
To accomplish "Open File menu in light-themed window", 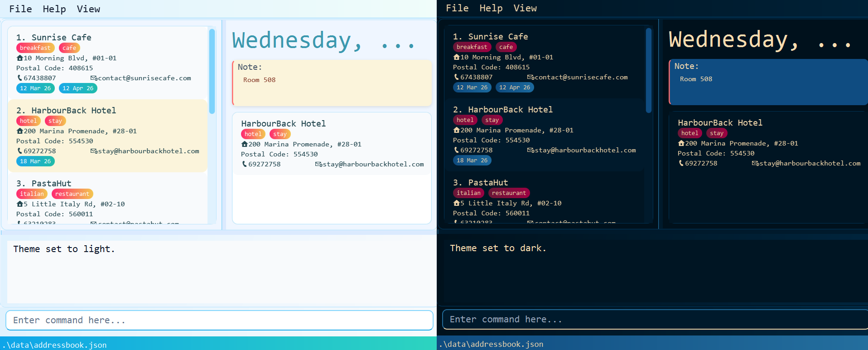I will pyautogui.click(x=20, y=9).
